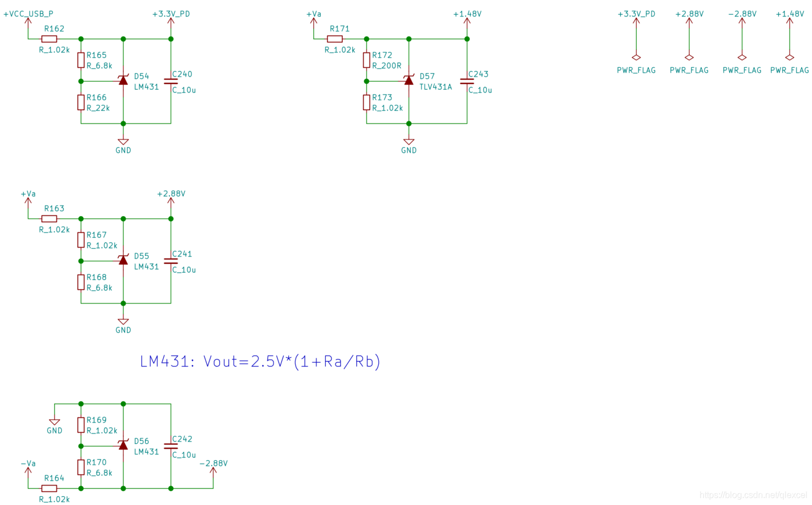Viewport: 812px width, 505px height.
Task: Click the TLV431A part name text
Action: click(x=435, y=87)
